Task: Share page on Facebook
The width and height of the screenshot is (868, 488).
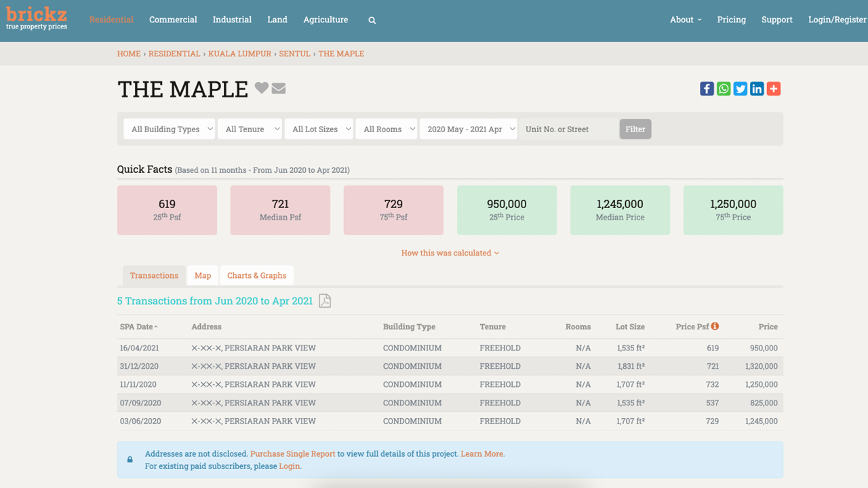Action: click(707, 89)
